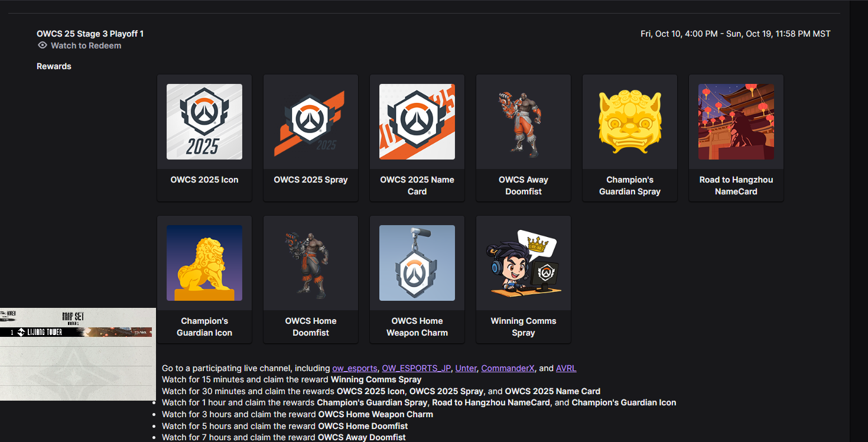Click the mini video player showing Map Set
This screenshot has height=442, width=868.
(78, 354)
